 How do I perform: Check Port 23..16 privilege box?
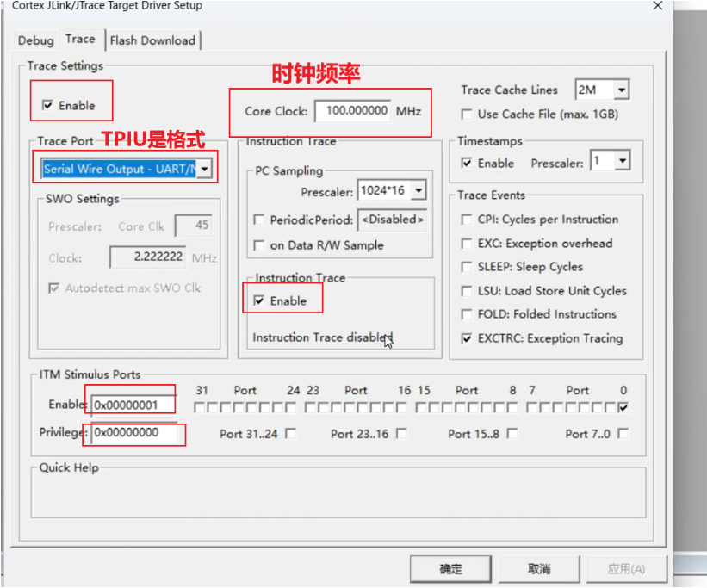click(x=401, y=434)
